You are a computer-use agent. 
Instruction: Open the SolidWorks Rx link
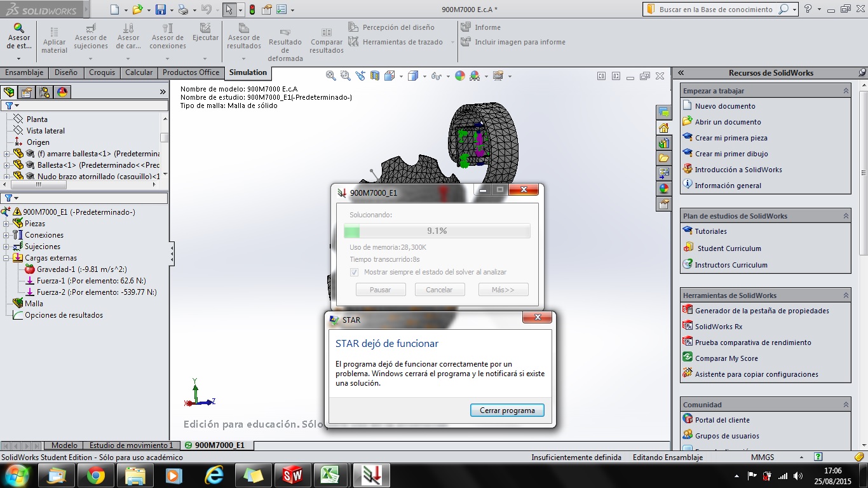point(719,327)
